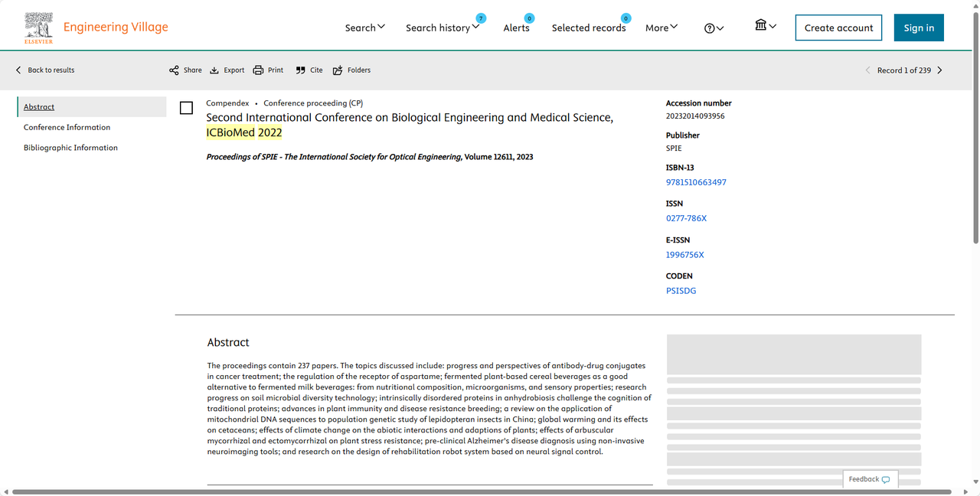Open the Cite quotation icon

pos(301,70)
